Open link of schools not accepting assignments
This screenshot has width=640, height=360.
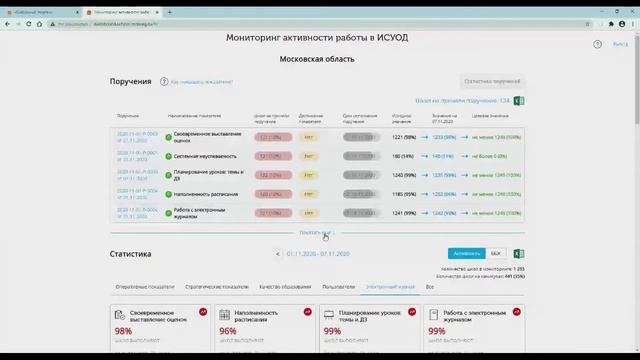click(x=462, y=101)
